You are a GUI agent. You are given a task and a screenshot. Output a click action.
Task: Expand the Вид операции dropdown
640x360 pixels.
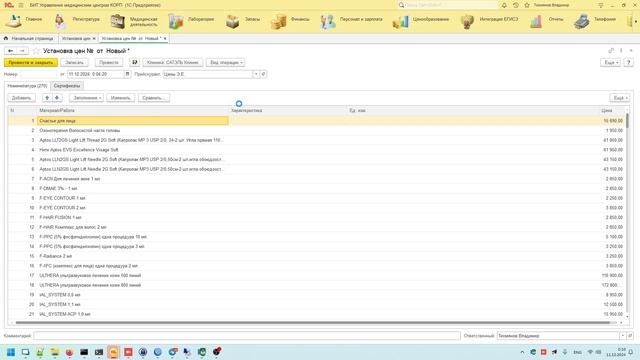point(226,62)
